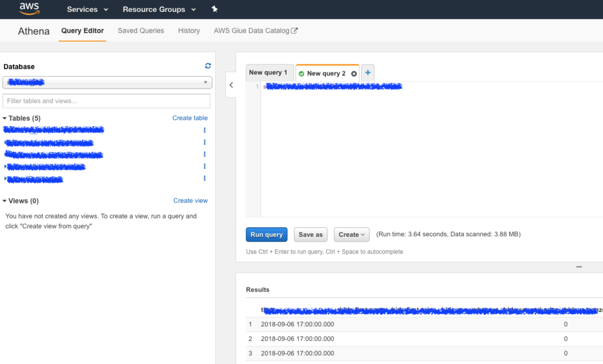603x364 pixels.
Task: Select the New query 2 tab
Action: pyautogui.click(x=326, y=73)
